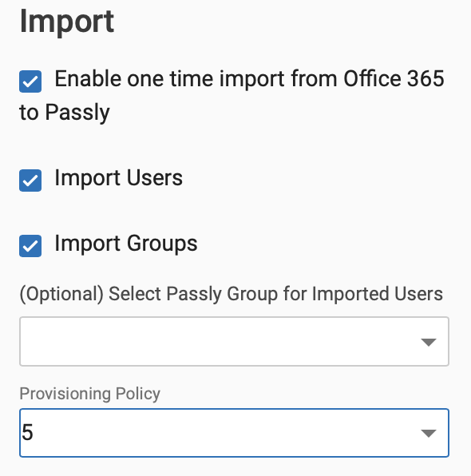Click the 'to Passly' wrapped label text

(65, 113)
